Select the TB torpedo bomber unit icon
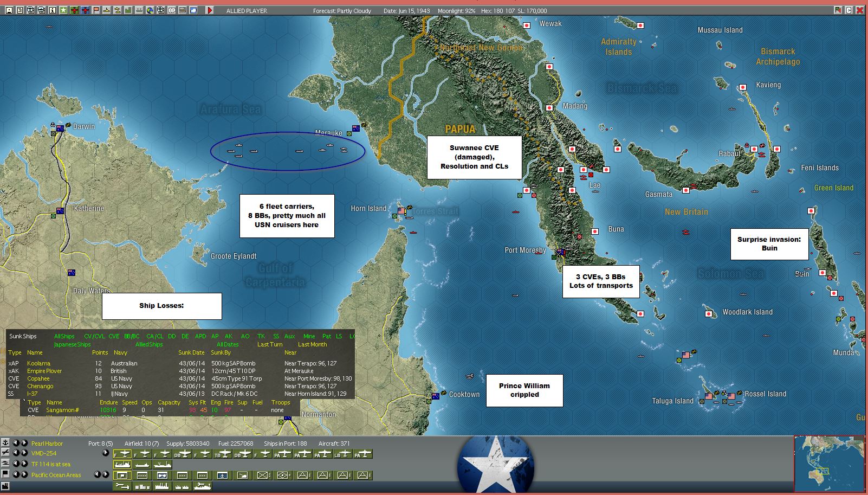This screenshot has height=495, width=868. [x=222, y=454]
